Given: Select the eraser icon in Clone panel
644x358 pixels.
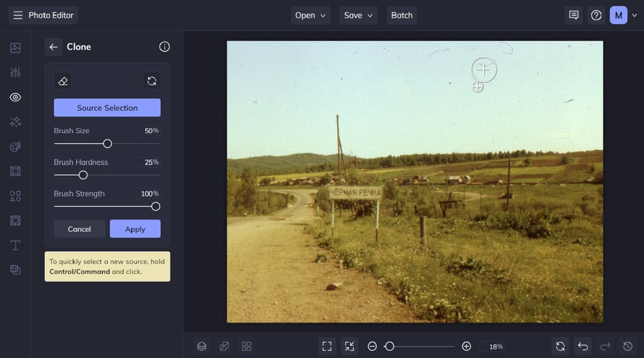Looking at the screenshot, I should [x=63, y=81].
